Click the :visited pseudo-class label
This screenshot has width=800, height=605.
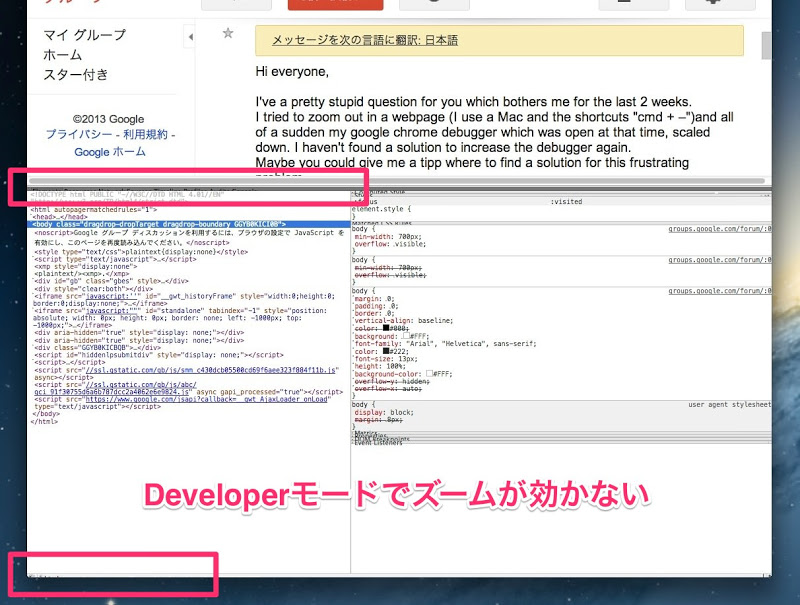tap(566, 202)
